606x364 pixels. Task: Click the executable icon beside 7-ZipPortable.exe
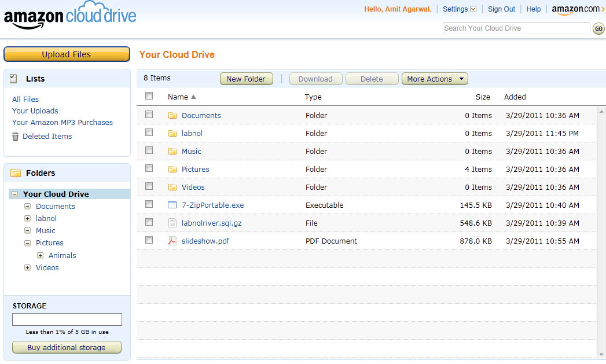click(172, 205)
